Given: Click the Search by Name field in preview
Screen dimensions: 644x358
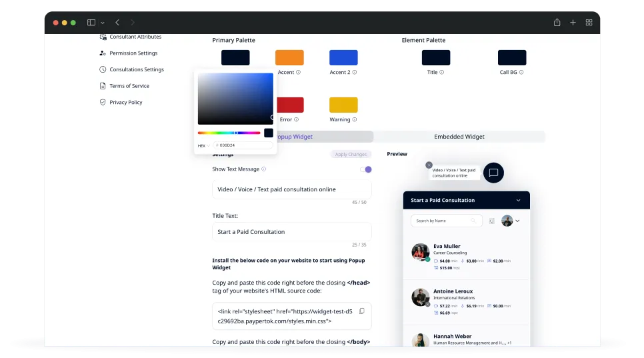Looking at the screenshot, I should coord(447,221).
